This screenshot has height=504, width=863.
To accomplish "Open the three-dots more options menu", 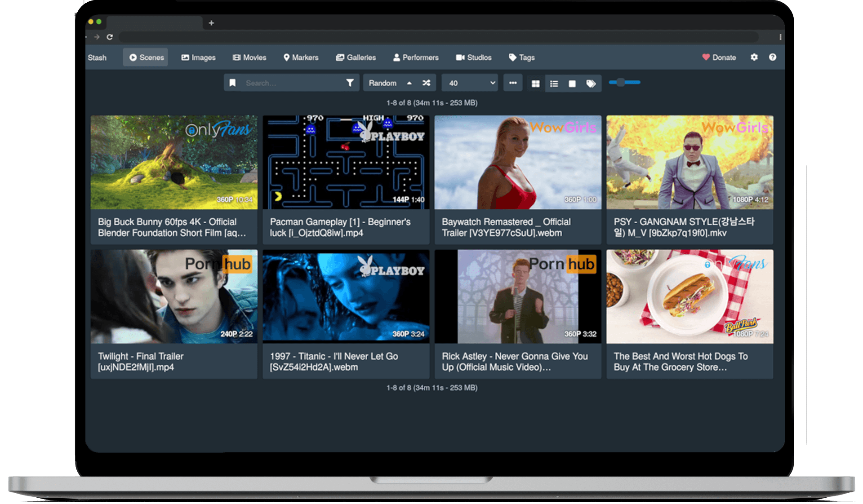I will pyautogui.click(x=513, y=83).
